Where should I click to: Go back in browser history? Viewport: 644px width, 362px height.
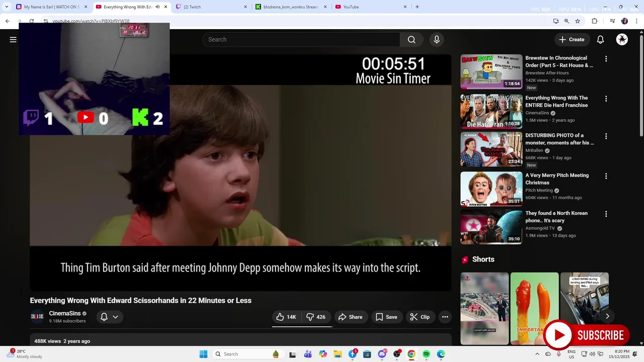7,21
